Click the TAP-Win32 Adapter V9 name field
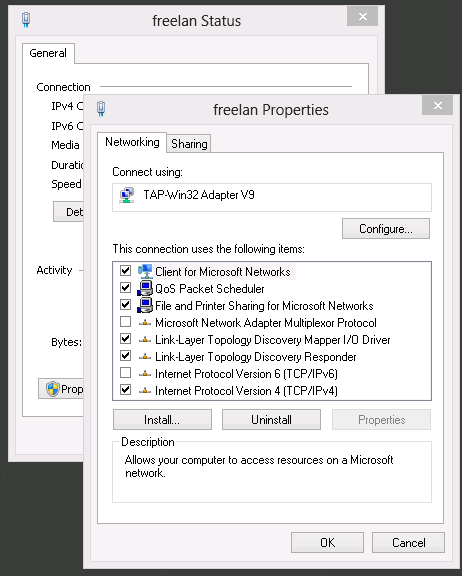The height and width of the screenshot is (576, 462). tap(272, 197)
